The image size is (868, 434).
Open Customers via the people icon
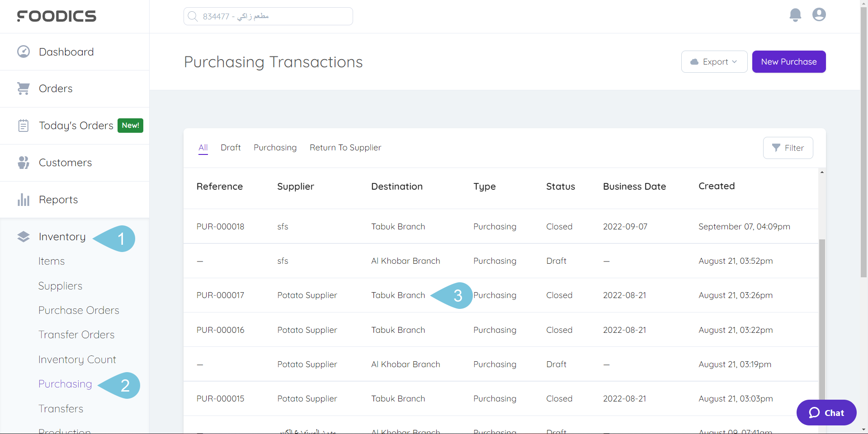[x=23, y=162]
